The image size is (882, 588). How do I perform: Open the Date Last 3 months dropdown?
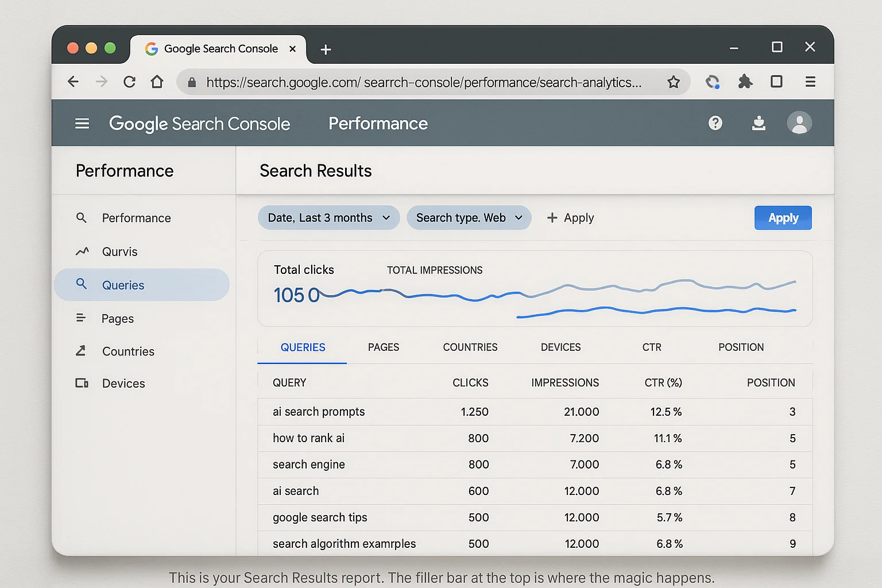(328, 218)
